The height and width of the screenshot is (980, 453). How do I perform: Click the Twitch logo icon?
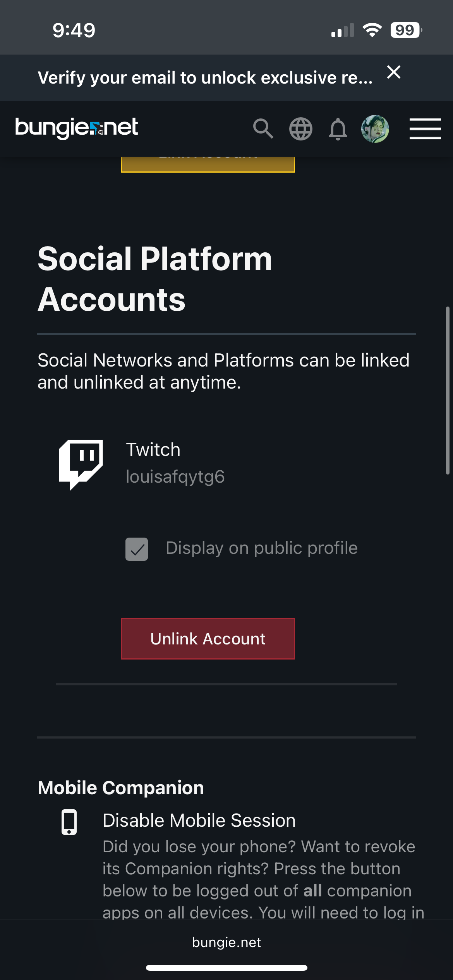click(x=81, y=464)
